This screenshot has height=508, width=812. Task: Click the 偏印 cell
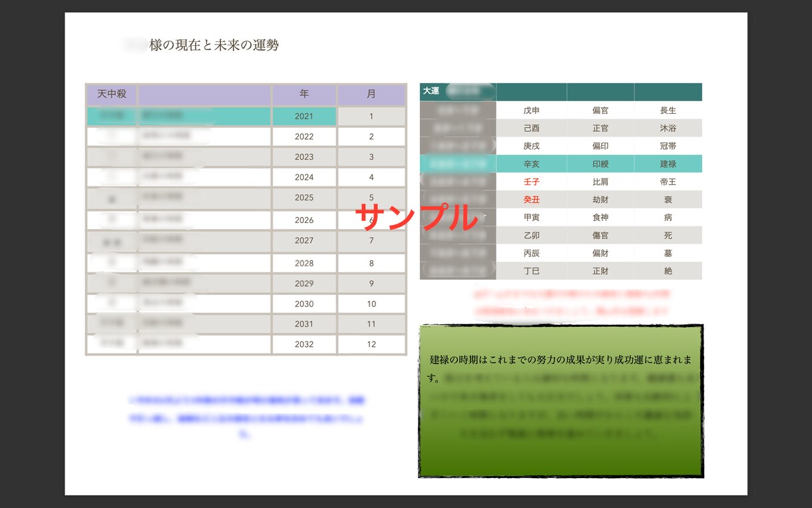point(600,146)
